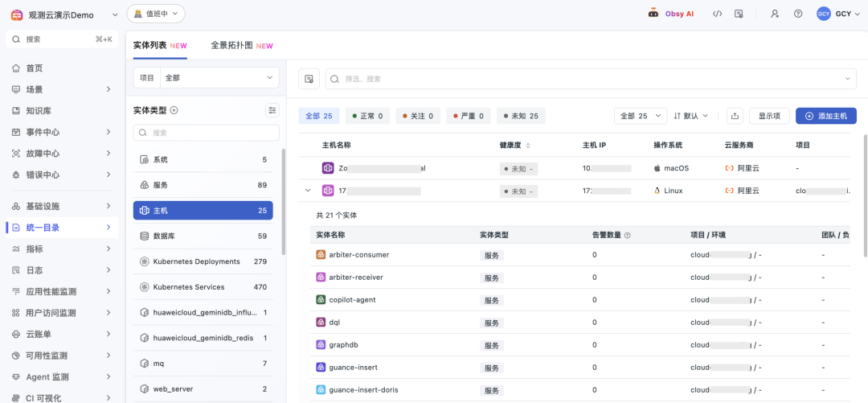Screen dimensions: 868x403
Task: Click the notes panel icon in header
Action: coord(739,14)
